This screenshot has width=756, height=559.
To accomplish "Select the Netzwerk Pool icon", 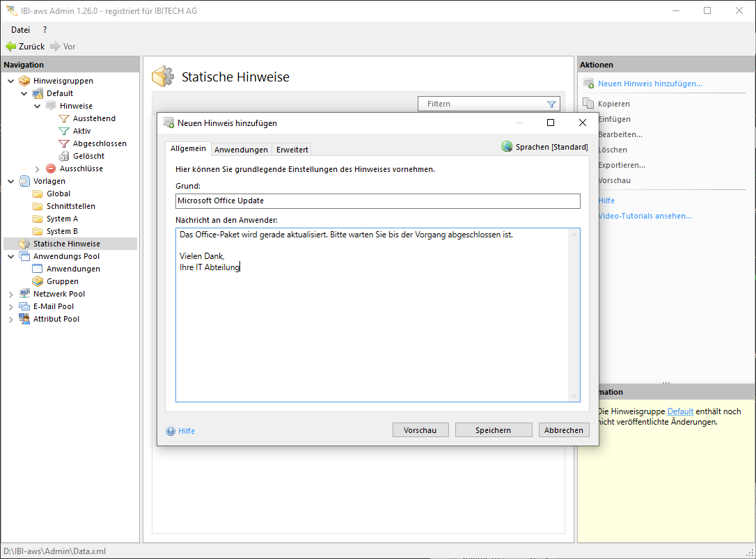I will 24,294.
